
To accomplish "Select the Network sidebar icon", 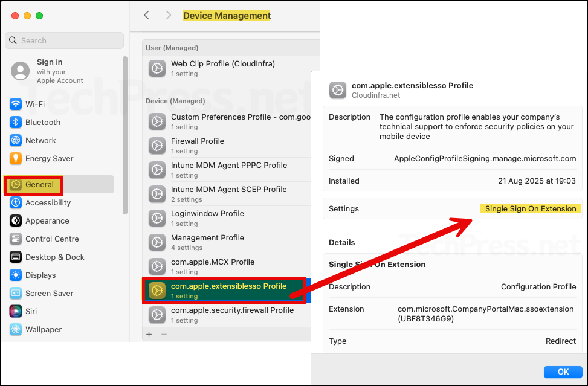I will pos(16,141).
